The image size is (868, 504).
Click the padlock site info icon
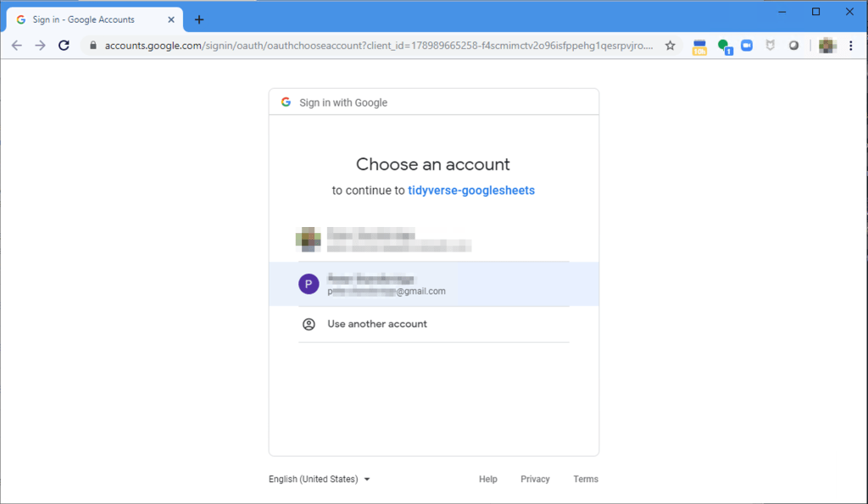(x=93, y=46)
